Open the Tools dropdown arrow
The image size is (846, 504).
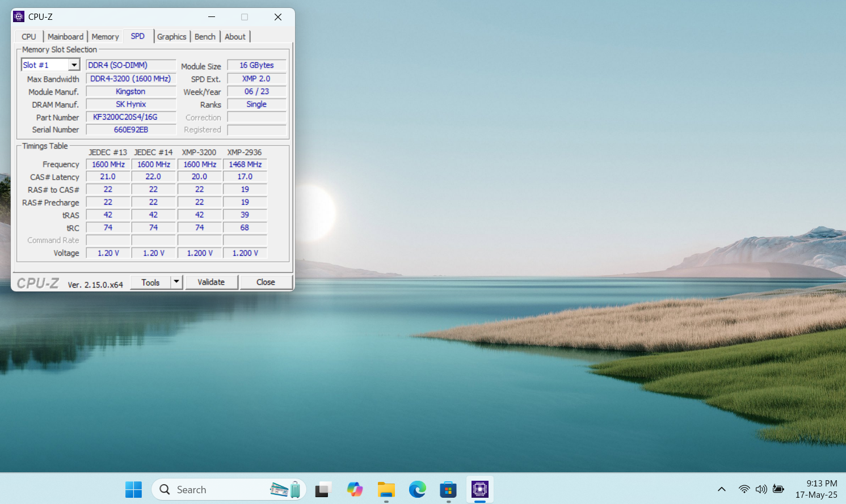click(x=176, y=282)
